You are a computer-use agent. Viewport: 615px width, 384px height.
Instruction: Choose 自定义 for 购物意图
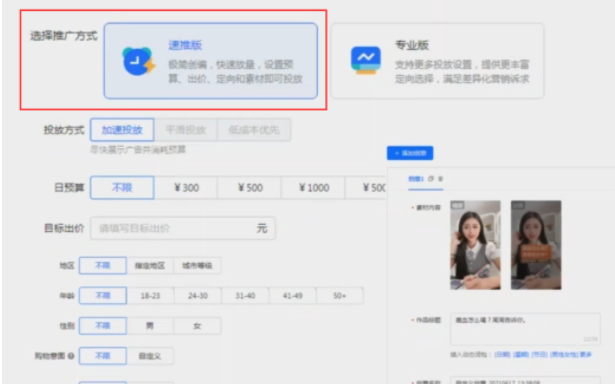click(150, 356)
